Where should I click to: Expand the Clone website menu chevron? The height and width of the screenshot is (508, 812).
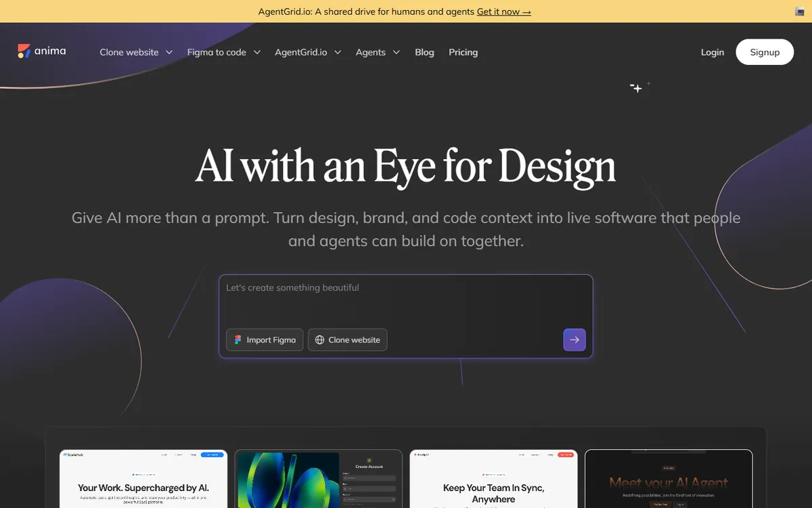[x=169, y=52]
